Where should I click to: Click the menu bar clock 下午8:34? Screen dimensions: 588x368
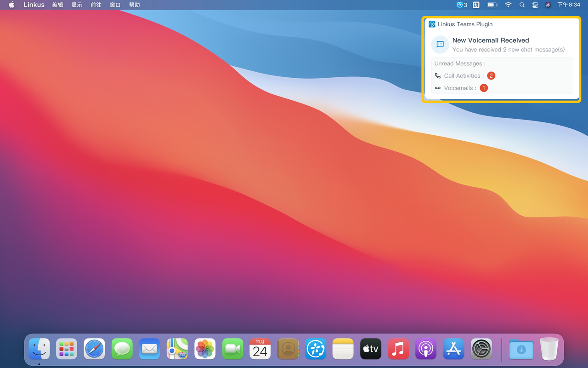[x=569, y=5]
